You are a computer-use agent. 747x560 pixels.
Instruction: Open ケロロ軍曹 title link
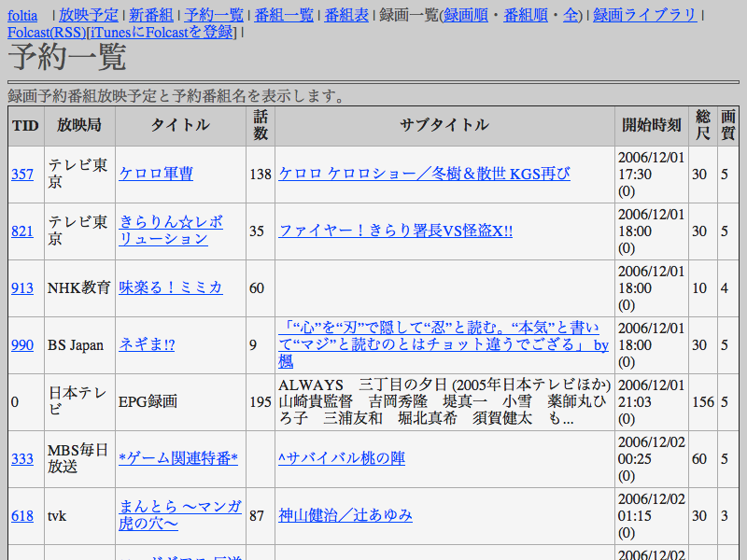coord(156,174)
